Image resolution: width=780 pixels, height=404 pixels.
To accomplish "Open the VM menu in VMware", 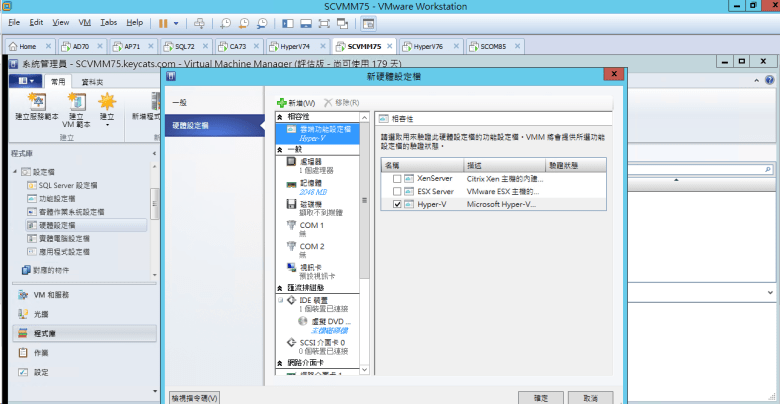I will [84, 21].
